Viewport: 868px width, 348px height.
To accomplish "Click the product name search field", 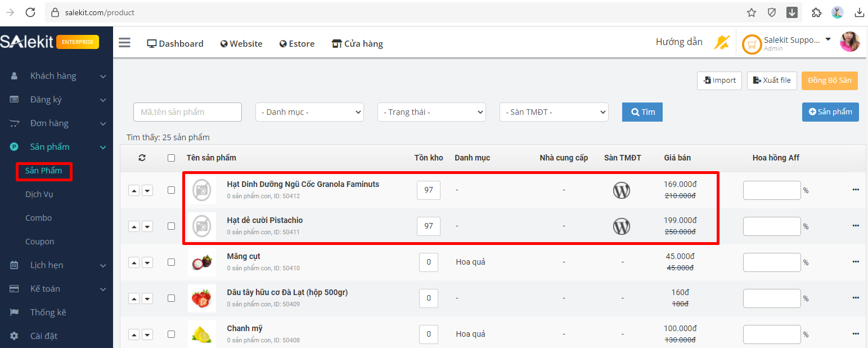I will pos(187,112).
